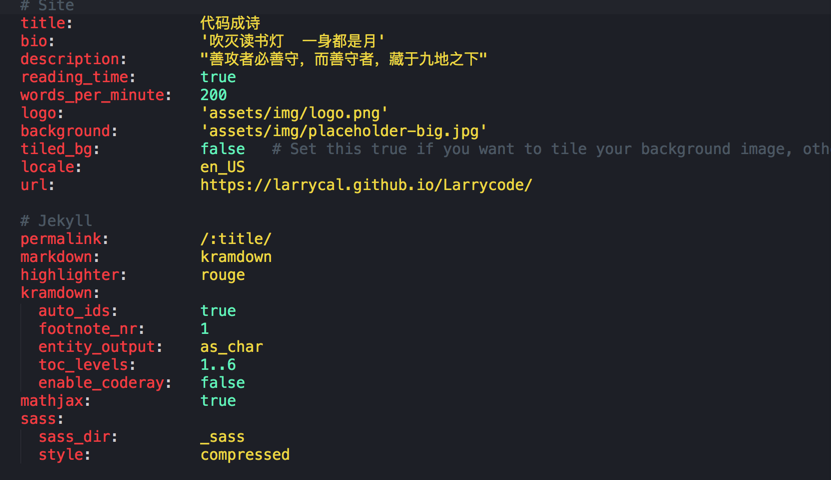Click the kramdown value after markdown

pos(235,257)
